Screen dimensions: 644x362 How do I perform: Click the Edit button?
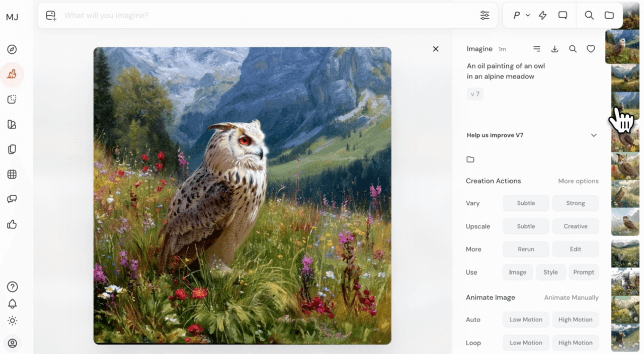click(575, 249)
